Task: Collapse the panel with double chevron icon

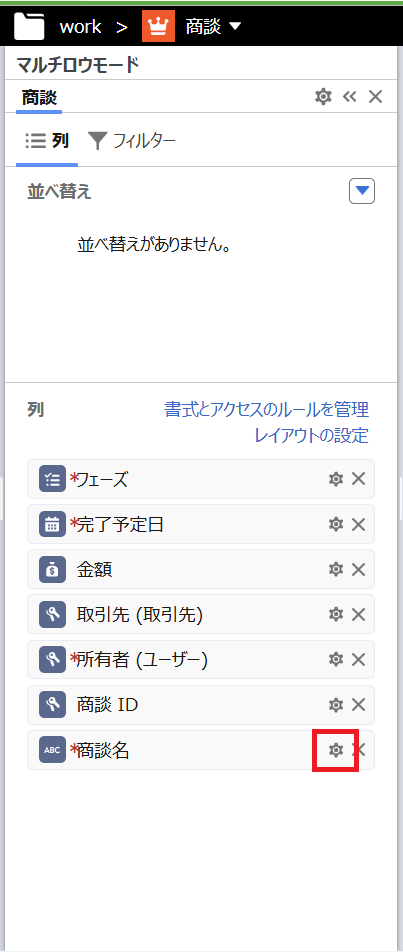Action: [x=350, y=97]
